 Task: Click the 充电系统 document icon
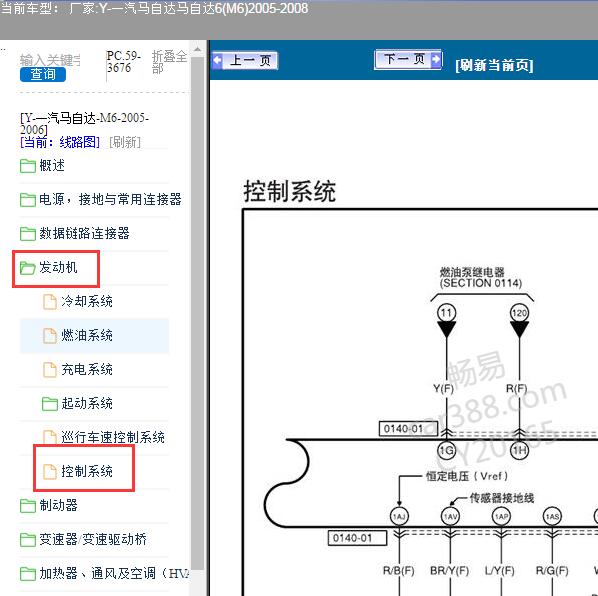50,369
